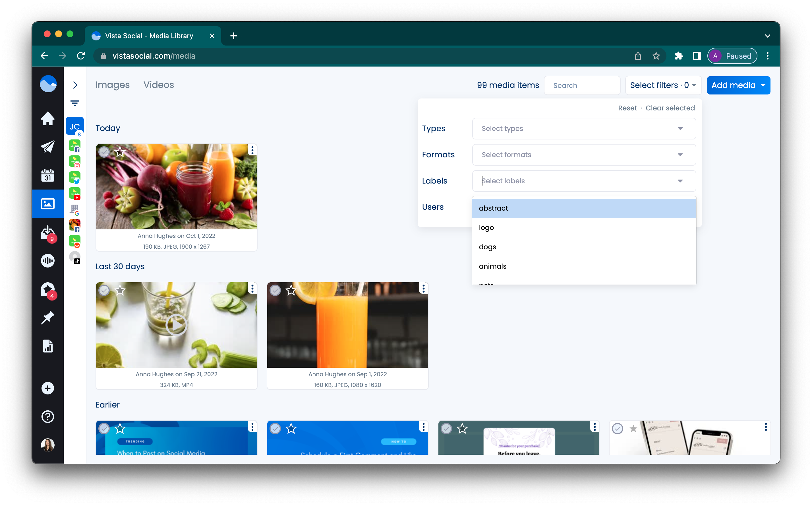This screenshot has height=506, width=812.
Task: Open options menu on the Oct 1 vegetable image
Action: 252,150
